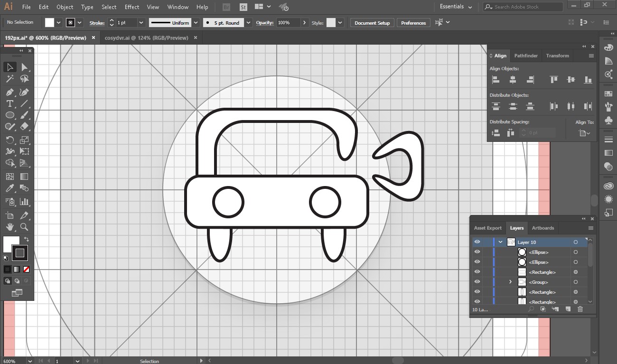The height and width of the screenshot is (364, 617).
Task: Select the Pen tool
Action: coord(10,92)
